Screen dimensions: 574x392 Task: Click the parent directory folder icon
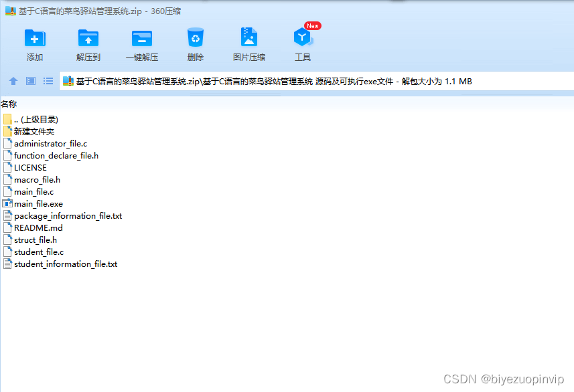[x=7, y=119]
